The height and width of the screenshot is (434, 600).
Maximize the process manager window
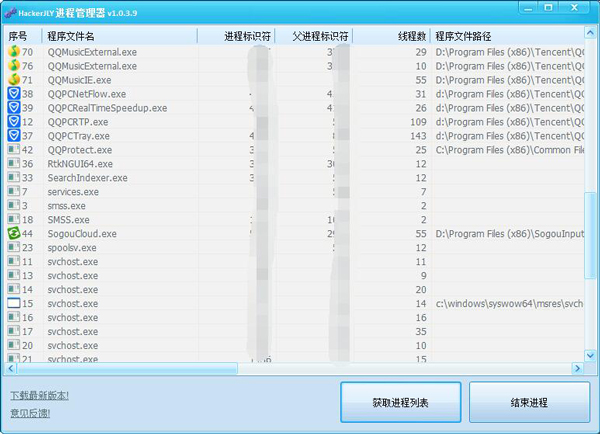coord(548,8)
